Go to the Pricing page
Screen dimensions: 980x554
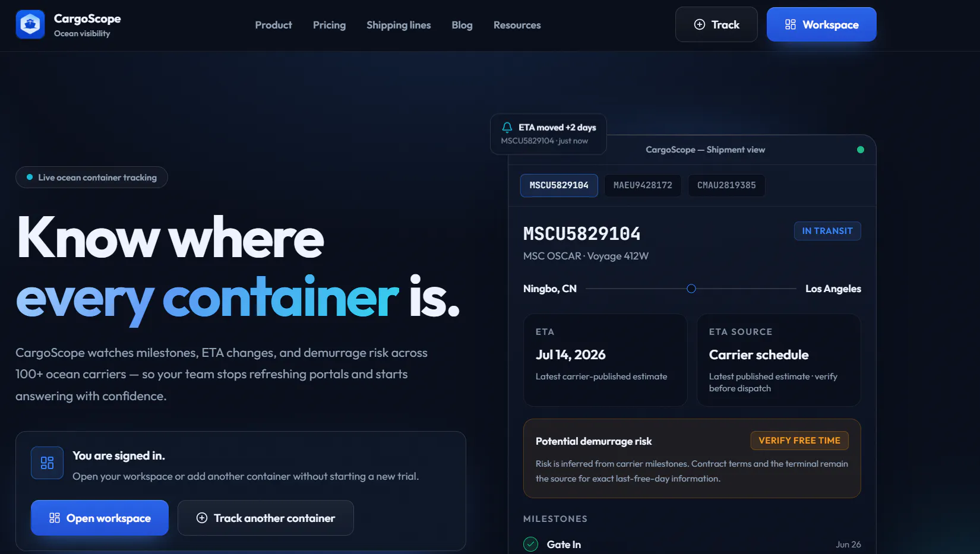click(x=329, y=25)
